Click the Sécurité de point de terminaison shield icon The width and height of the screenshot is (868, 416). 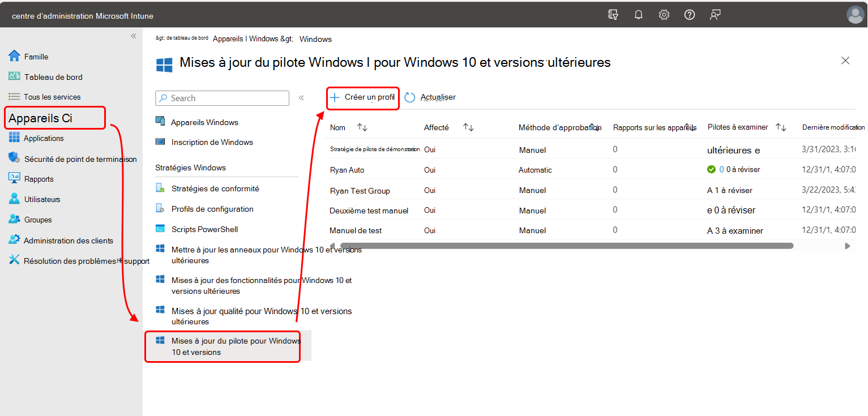14,158
